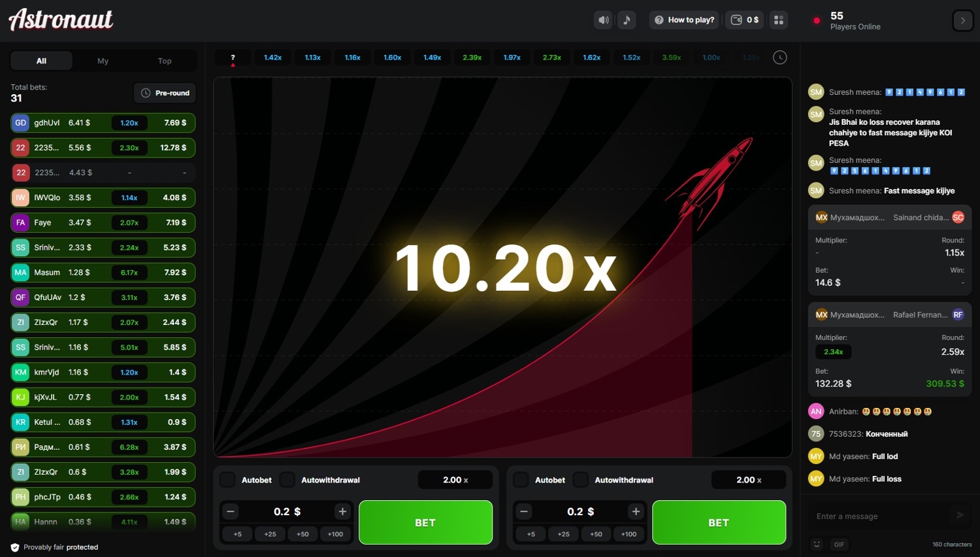
Task: Toggle the music note icon
Action: point(627,20)
